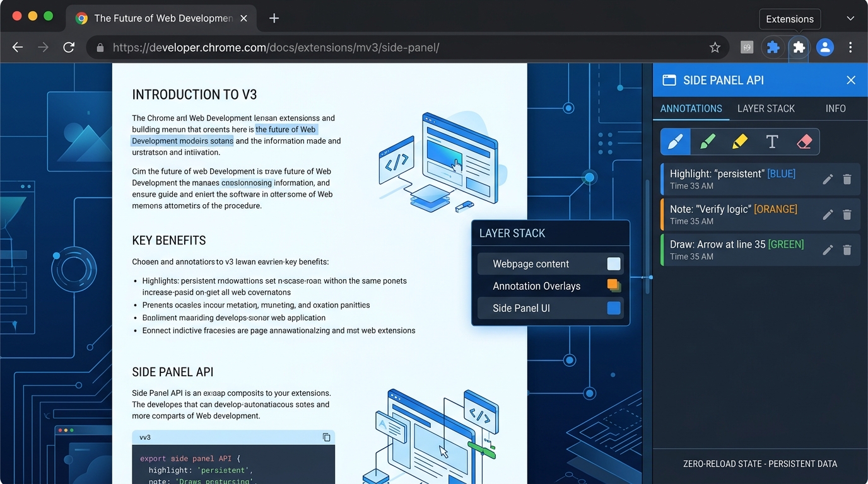Viewport: 868px width, 484px height.
Task: Switch to the Annotations tab
Action: [691, 108]
